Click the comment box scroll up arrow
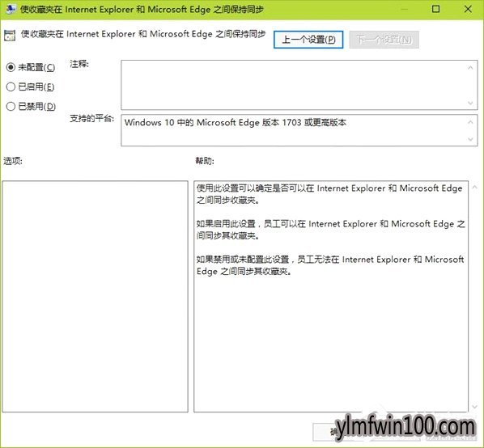 tap(470, 68)
